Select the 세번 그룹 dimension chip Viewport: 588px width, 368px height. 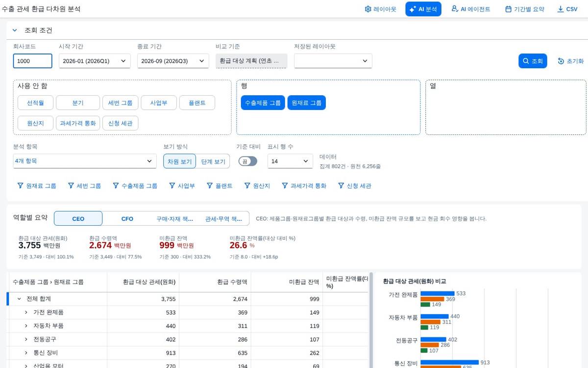(x=121, y=103)
